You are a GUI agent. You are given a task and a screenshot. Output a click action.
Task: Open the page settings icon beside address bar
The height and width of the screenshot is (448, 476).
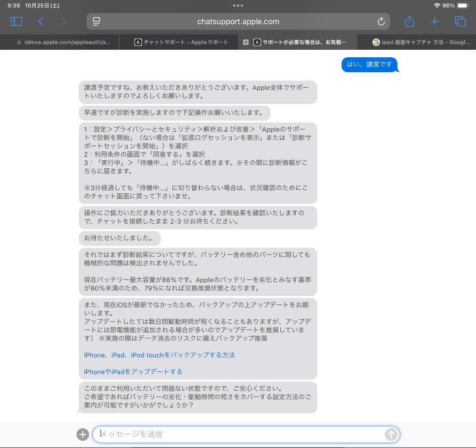click(x=97, y=21)
